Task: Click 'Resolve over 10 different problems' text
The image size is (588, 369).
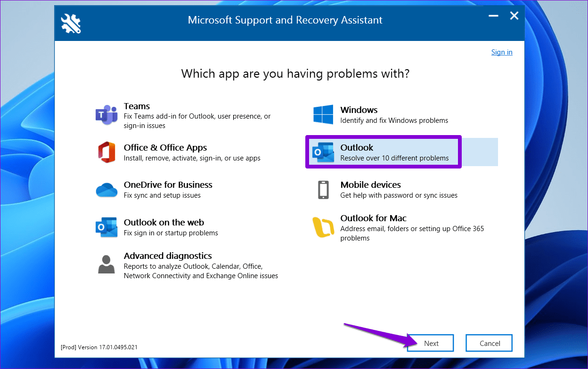Action: click(395, 158)
